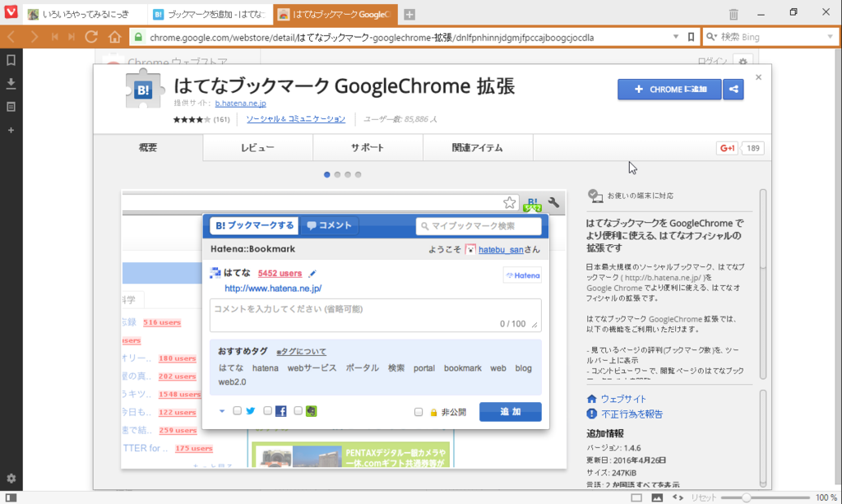The image size is (842, 504).
Task: Select the third screenshot carousel dot
Action: pos(348,174)
